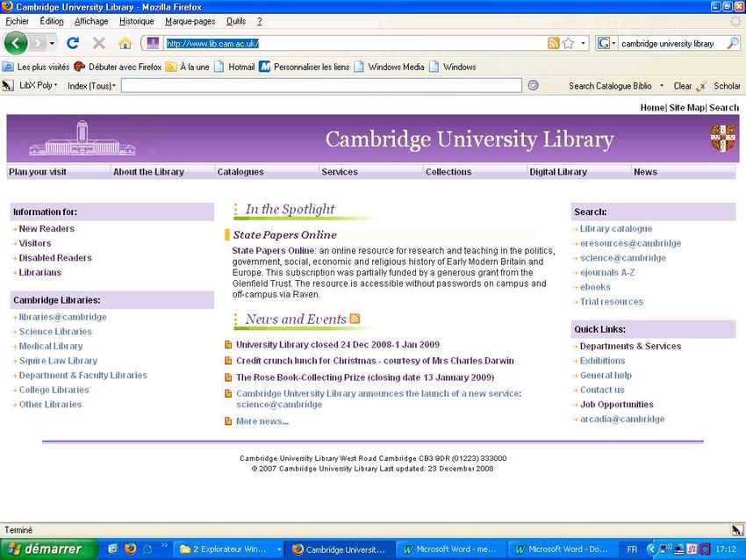
Task: Click the FR language indicator
Action: click(x=632, y=549)
